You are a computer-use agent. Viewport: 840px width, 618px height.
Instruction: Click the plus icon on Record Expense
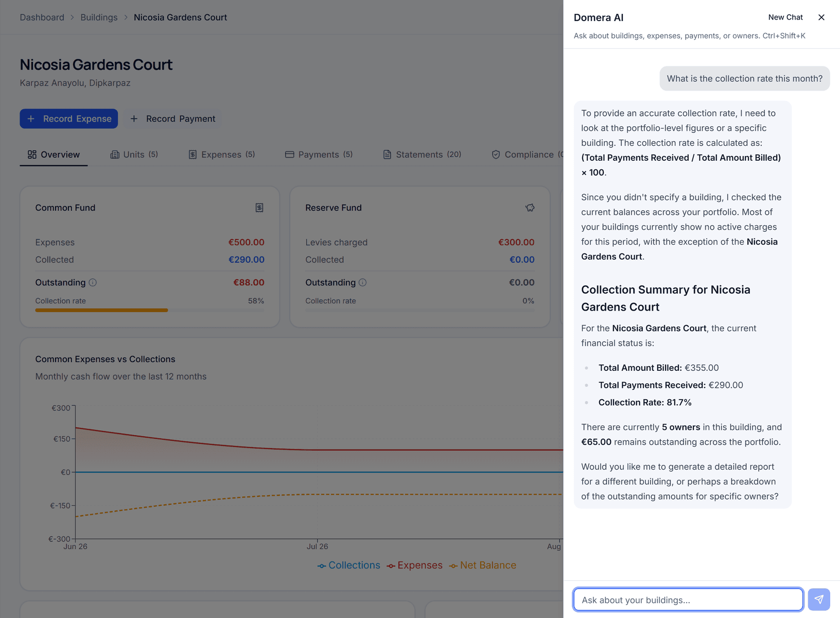point(31,119)
